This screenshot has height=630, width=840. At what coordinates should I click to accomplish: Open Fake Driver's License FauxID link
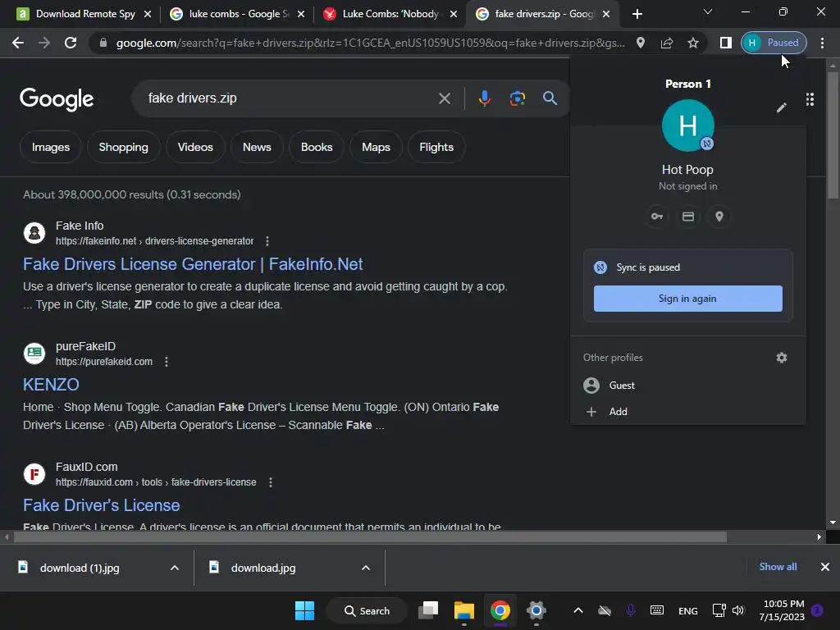click(101, 505)
